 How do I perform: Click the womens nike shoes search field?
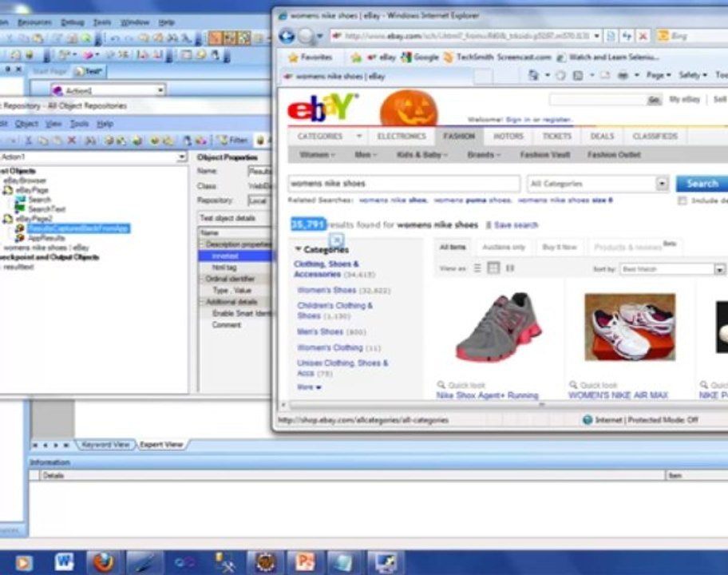(x=403, y=184)
